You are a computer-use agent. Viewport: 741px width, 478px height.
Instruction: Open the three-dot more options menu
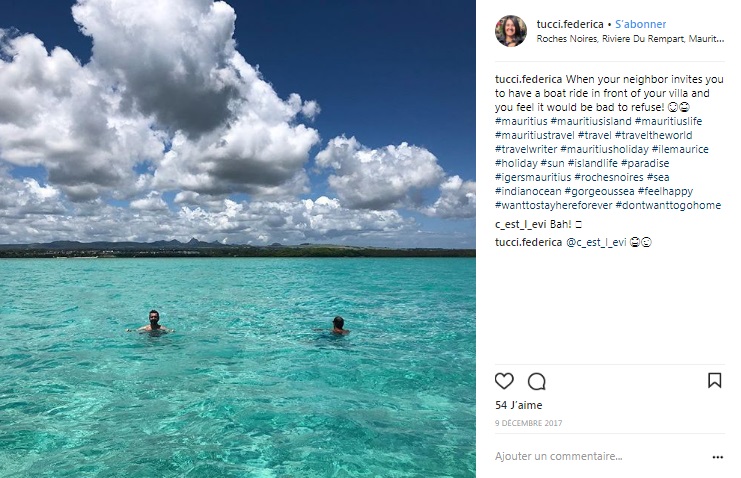(x=716, y=457)
